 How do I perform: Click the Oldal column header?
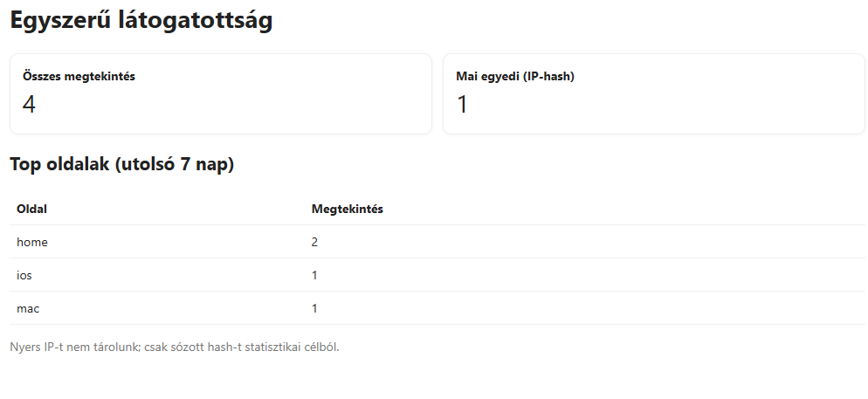[x=31, y=209]
